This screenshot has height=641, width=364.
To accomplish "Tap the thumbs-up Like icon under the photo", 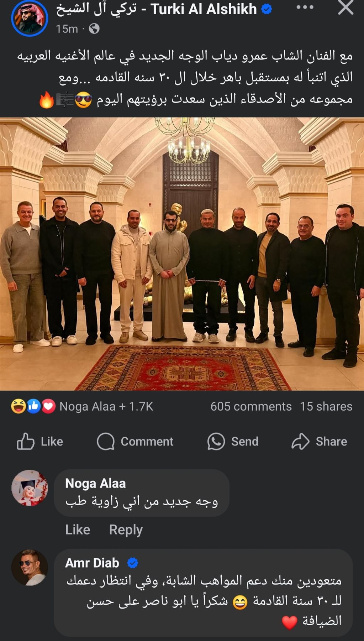I will tap(26, 441).
